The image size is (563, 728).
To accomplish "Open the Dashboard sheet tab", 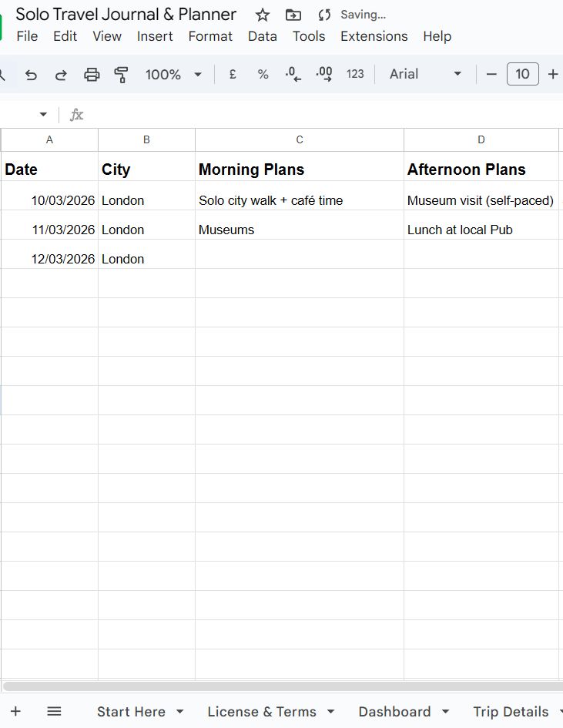I will coord(394,711).
